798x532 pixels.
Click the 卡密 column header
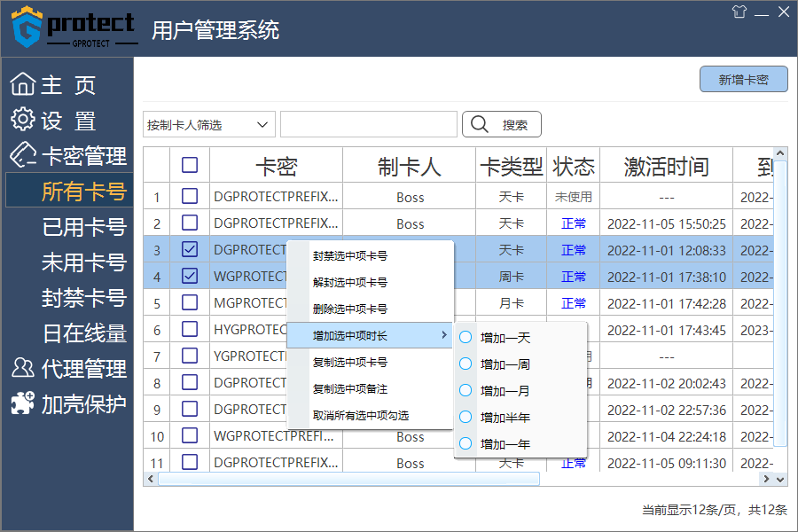(x=277, y=166)
